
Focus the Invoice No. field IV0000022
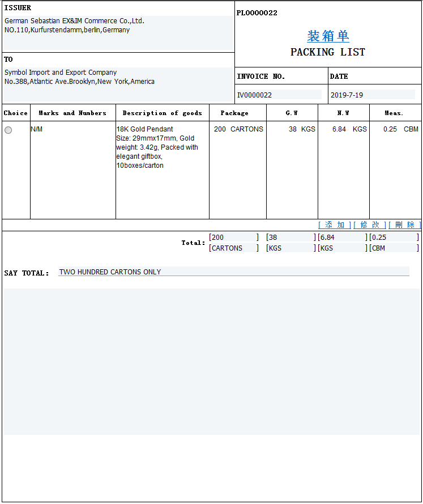[x=279, y=95]
